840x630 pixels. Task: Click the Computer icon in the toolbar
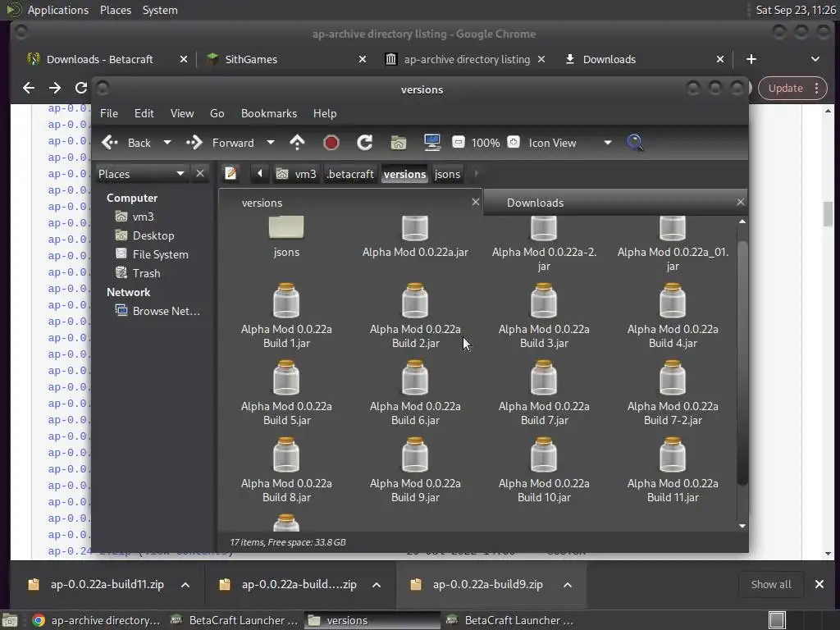pos(432,143)
